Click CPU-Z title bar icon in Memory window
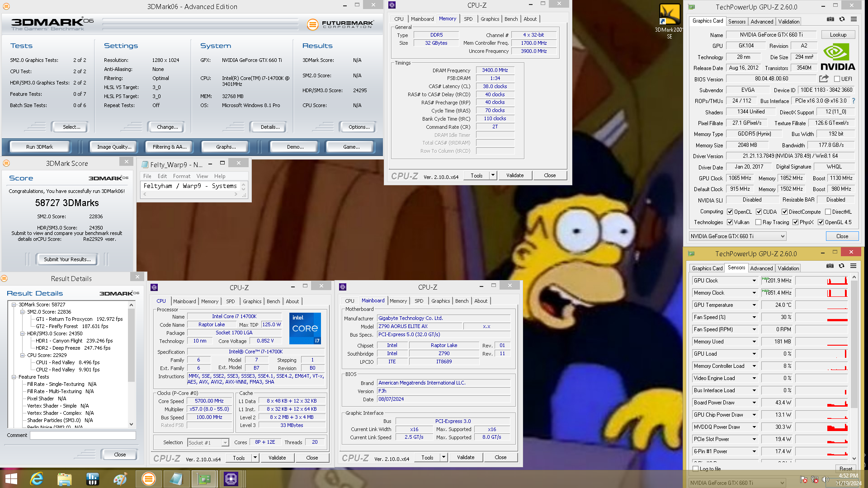868x488 pixels. [392, 5]
